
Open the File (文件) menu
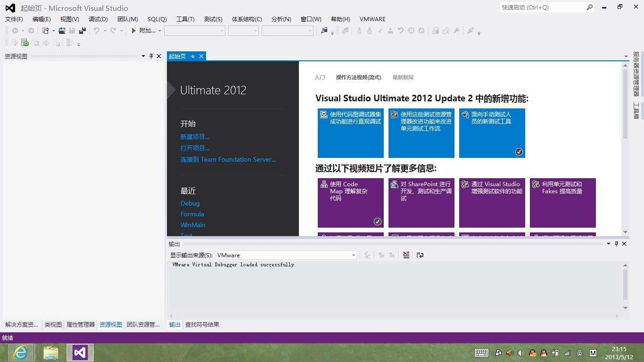[x=14, y=19]
